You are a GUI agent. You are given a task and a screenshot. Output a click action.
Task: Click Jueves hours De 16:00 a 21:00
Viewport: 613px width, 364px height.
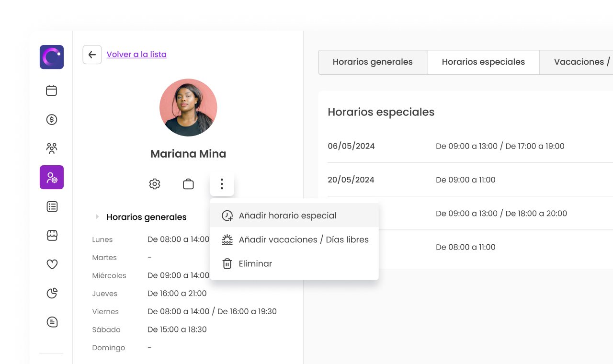pyautogui.click(x=177, y=294)
